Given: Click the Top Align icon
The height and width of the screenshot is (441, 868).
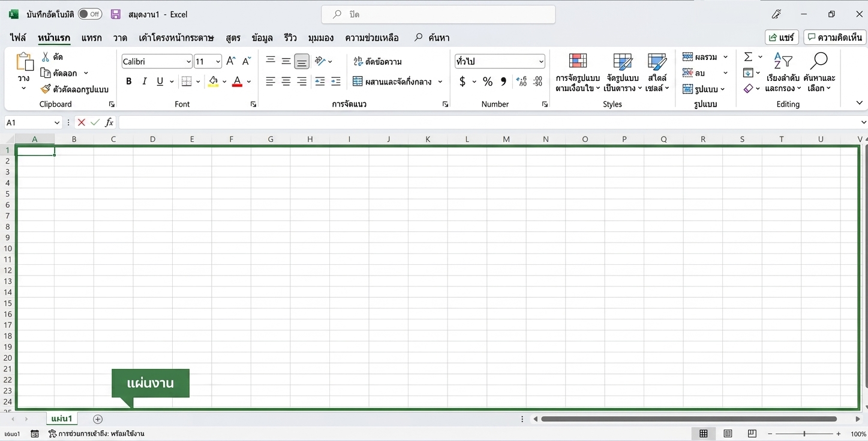Looking at the screenshot, I should [x=271, y=61].
